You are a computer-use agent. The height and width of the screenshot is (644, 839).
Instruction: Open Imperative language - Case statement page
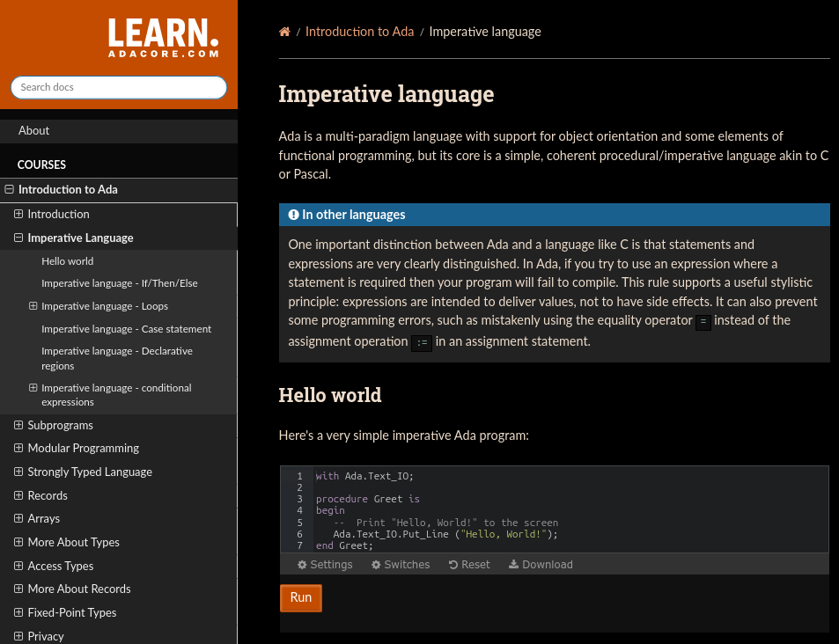click(x=126, y=329)
